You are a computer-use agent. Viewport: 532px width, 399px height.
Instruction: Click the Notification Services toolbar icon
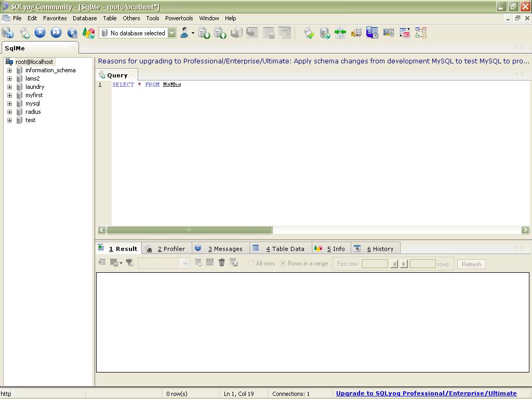[389, 33]
